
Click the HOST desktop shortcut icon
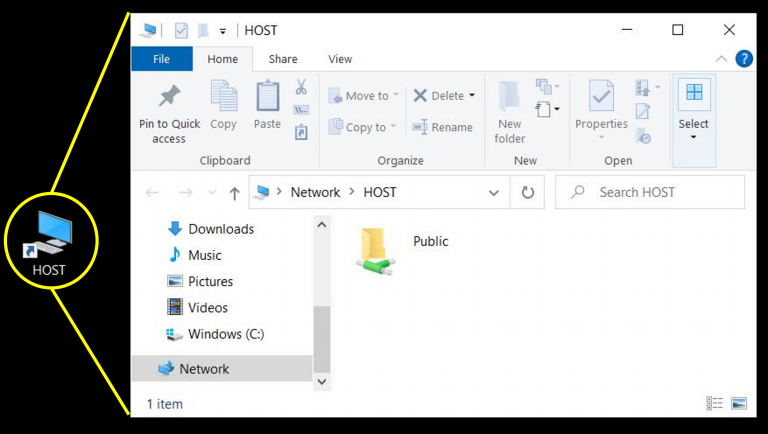[49, 243]
